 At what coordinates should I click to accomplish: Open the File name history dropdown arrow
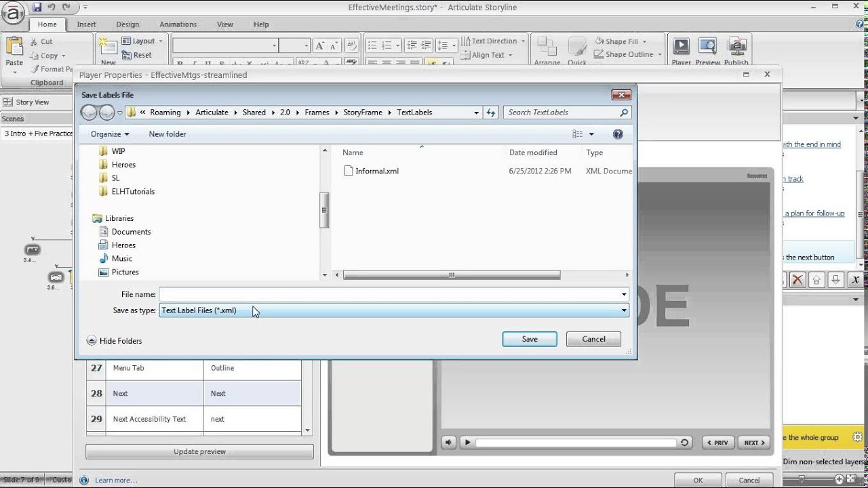(x=624, y=294)
